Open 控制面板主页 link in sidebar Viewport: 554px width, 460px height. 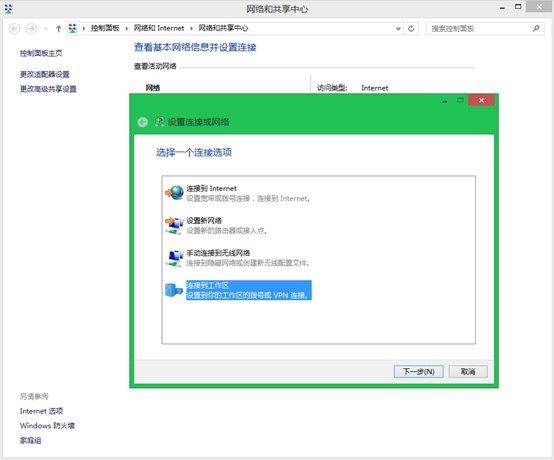[x=41, y=53]
